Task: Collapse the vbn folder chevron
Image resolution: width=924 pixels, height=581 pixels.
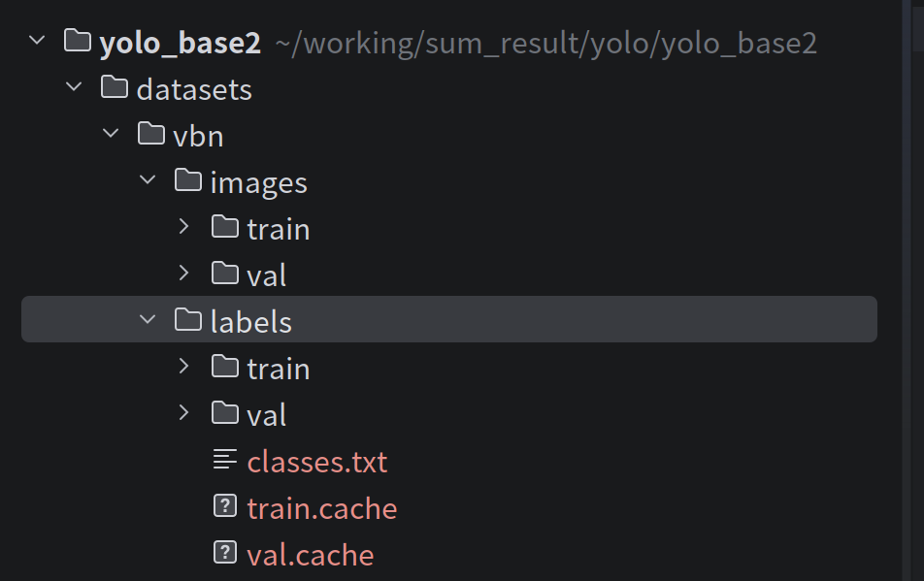Action: click(x=111, y=134)
